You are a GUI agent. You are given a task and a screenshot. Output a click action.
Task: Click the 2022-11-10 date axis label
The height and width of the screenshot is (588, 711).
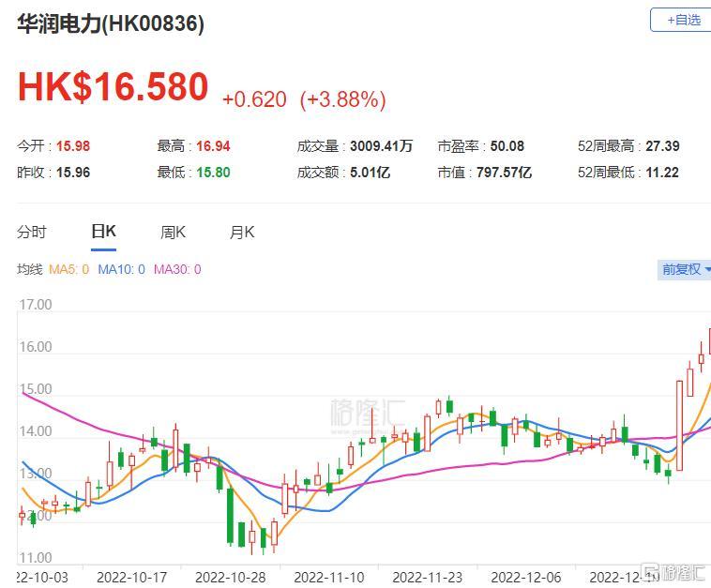[x=329, y=578]
